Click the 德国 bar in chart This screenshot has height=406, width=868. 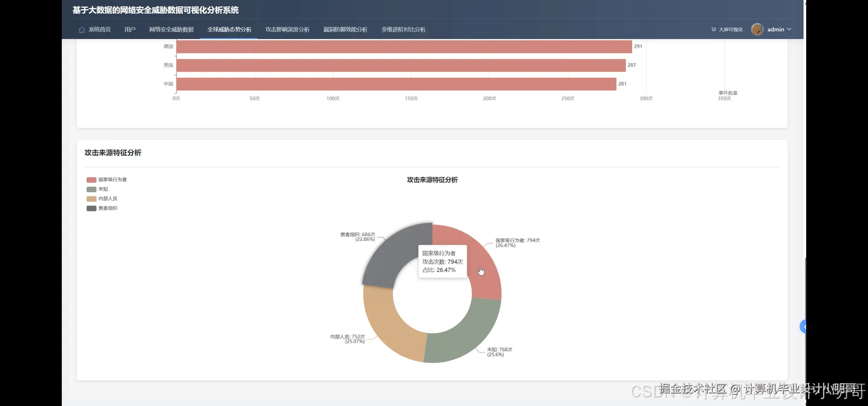click(404, 46)
